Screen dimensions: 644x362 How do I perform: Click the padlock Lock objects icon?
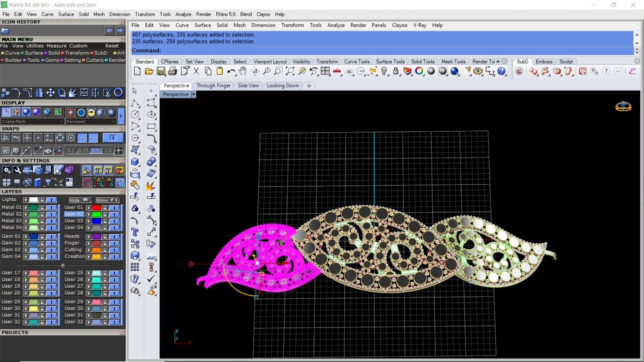tap(396, 71)
